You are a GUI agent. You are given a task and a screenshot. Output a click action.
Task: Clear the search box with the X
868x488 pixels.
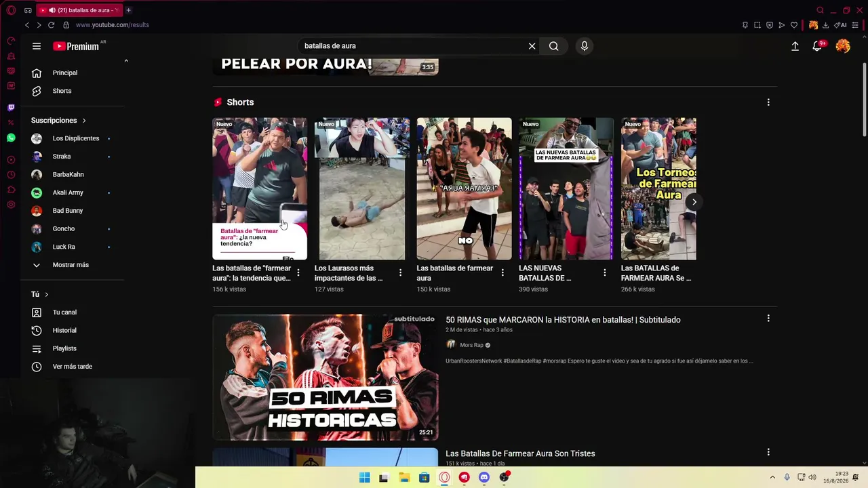(532, 46)
